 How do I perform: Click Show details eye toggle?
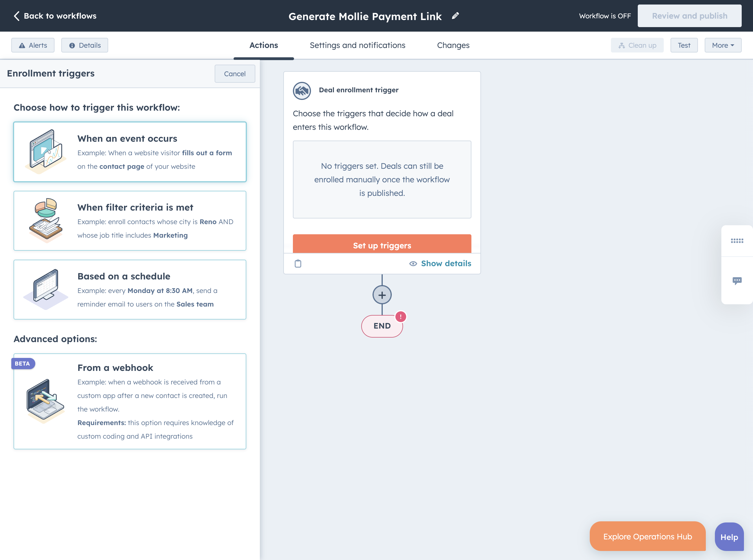pyautogui.click(x=440, y=263)
